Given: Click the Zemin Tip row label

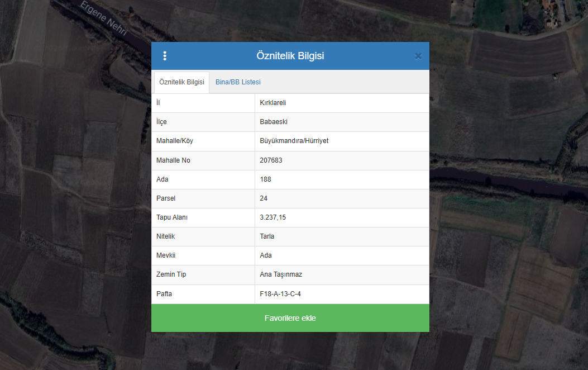Looking at the screenshot, I should tap(171, 274).
